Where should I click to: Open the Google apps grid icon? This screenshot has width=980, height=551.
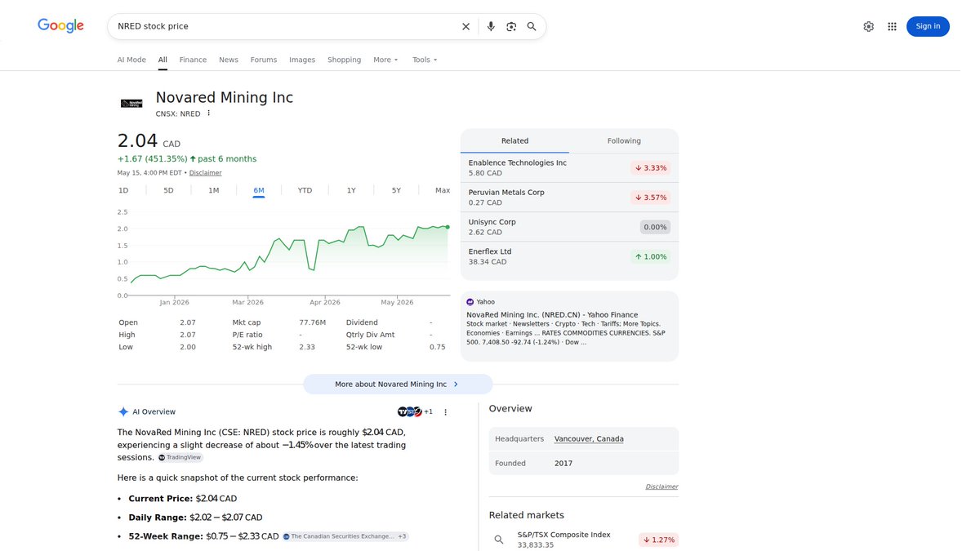coord(892,26)
